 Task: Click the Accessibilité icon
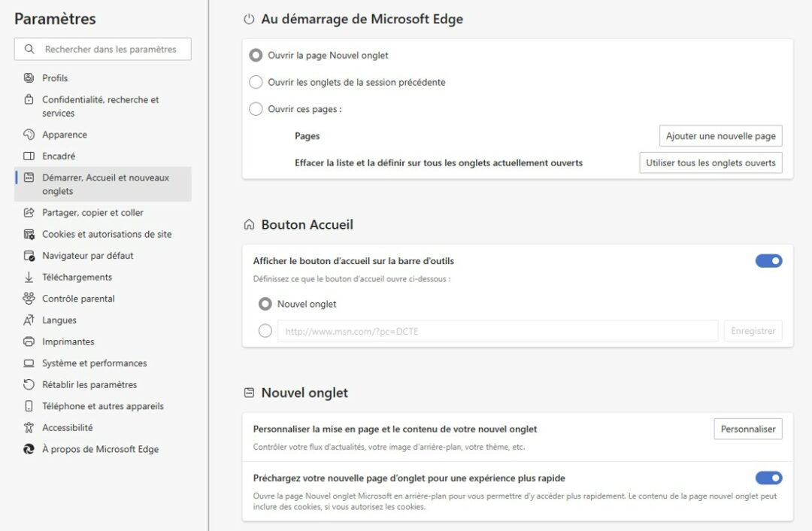[x=29, y=427]
